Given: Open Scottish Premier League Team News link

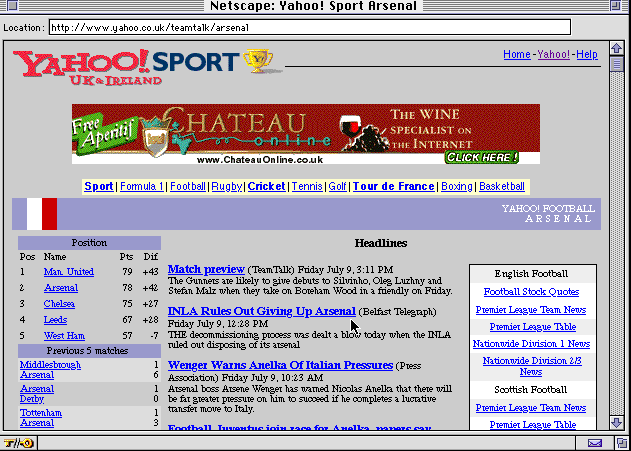Looking at the screenshot, I should pos(531,408).
